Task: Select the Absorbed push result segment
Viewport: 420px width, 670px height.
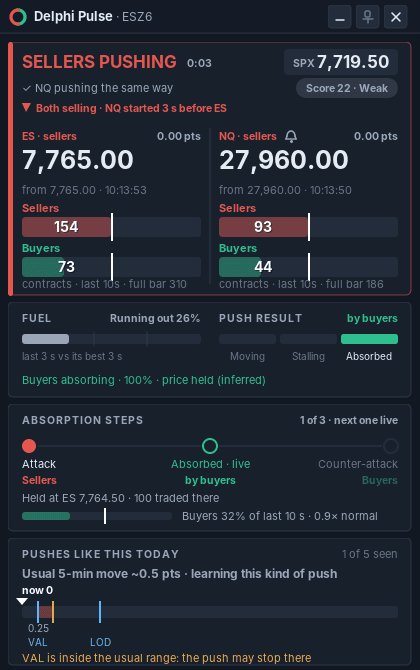Action: pyautogui.click(x=369, y=339)
